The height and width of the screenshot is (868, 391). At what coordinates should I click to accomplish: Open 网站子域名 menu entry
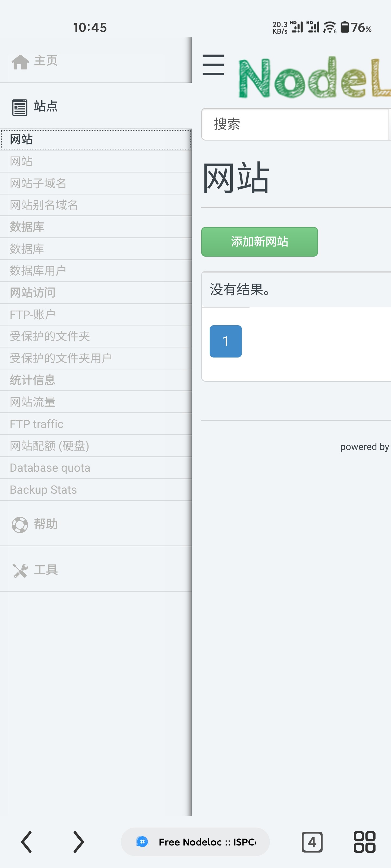coord(96,183)
